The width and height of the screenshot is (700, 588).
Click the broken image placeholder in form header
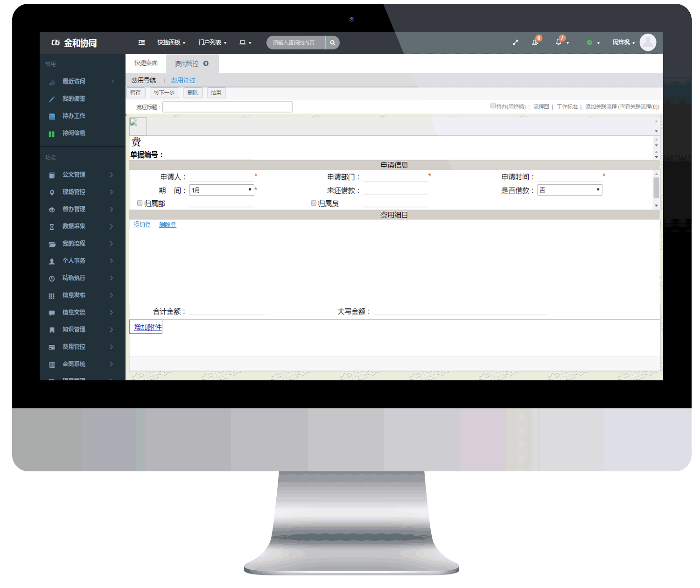coord(138,126)
